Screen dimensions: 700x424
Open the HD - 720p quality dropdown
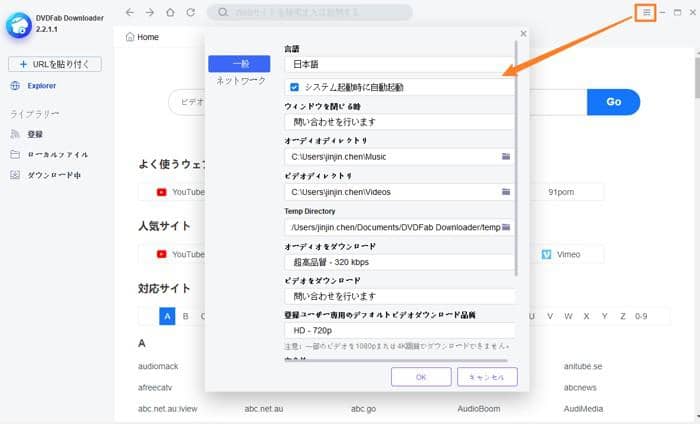pos(400,331)
